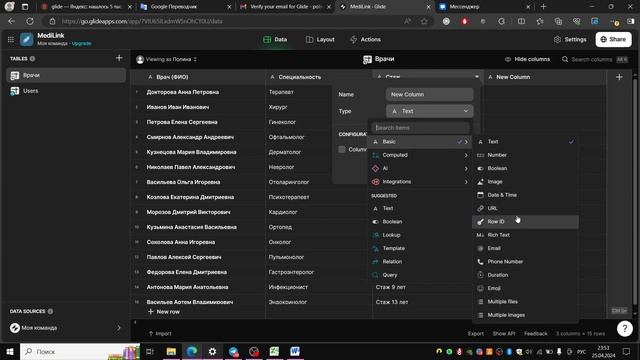
Task: Select the Multiple images column type
Action: pyautogui.click(x=525, y=315)
